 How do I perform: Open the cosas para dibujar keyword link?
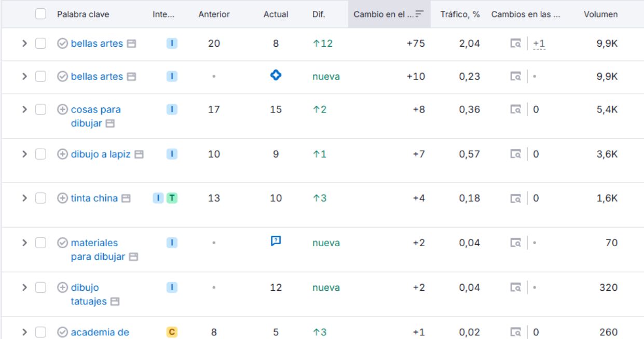coord(95,110)
